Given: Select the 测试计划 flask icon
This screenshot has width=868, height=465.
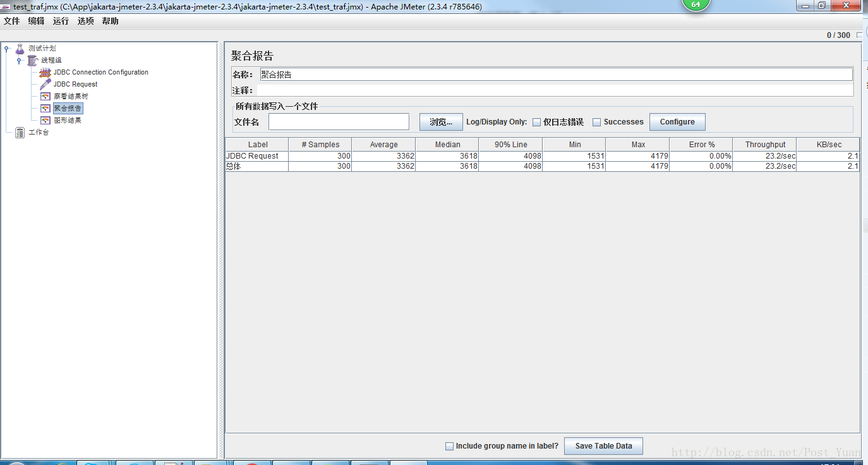Looking at the screenshot, I should coord(20,48).
